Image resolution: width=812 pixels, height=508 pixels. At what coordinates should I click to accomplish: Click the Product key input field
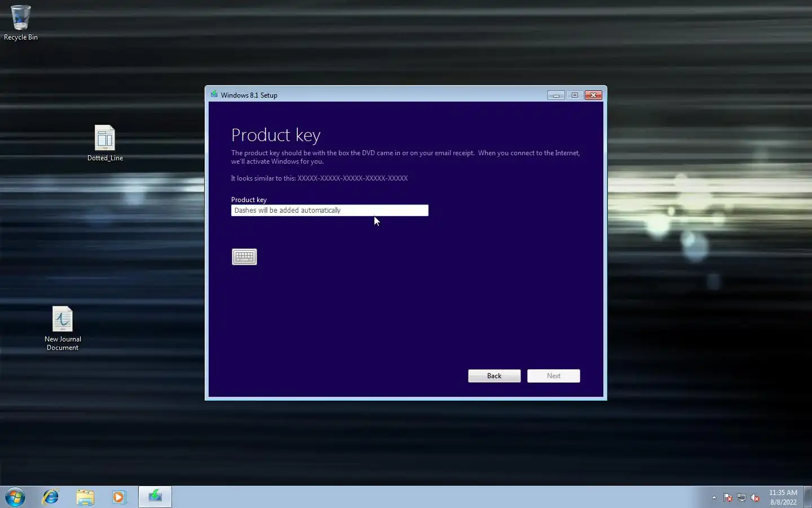tap(329, 211)
